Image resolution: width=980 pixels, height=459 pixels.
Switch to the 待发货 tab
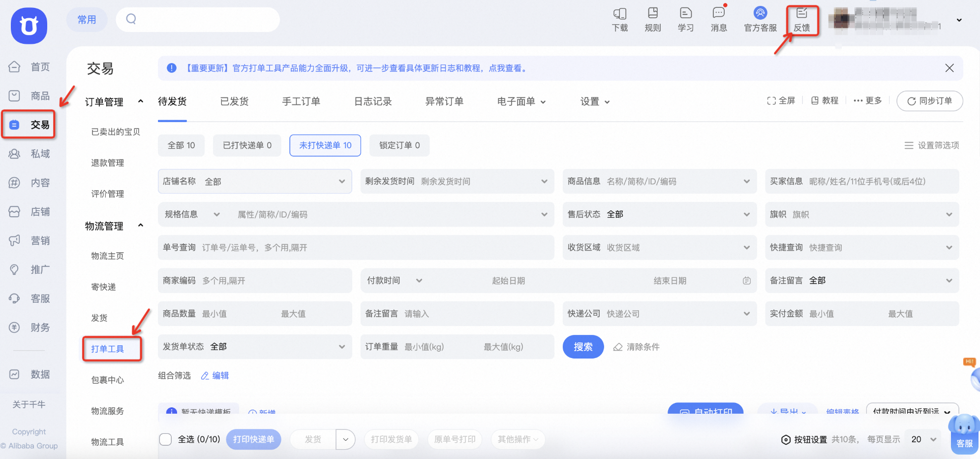tap(172, 101)
